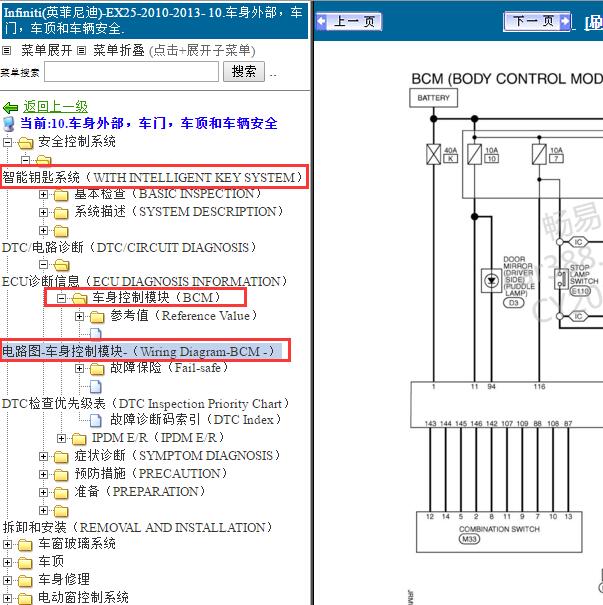Open 症状诊断 SYMPTOM DIAGNOSIS folder
The image size is (603, 605).
pyautogui.click(x=177, y=456)
